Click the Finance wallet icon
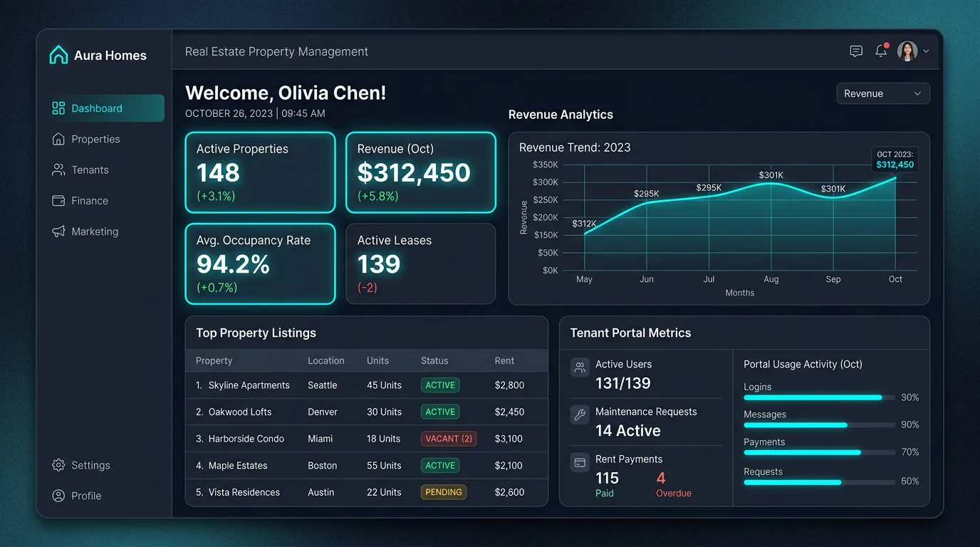 (58, 201)
